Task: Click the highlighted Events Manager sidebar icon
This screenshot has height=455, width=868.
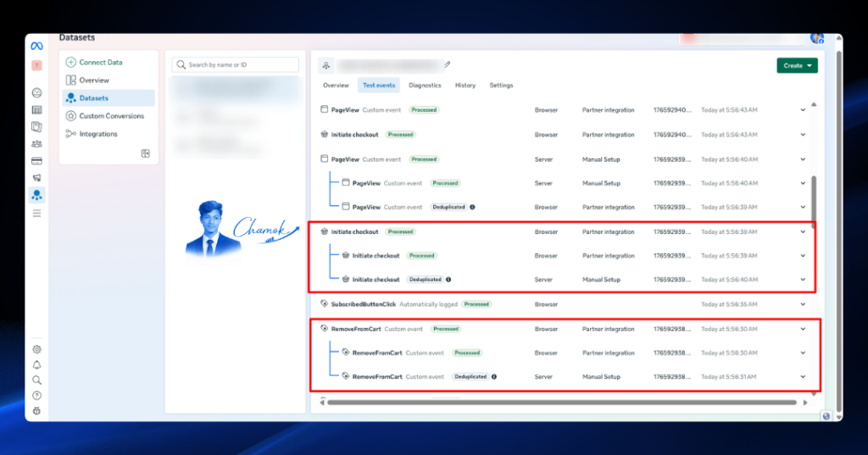Action: (x=36, y=195)
